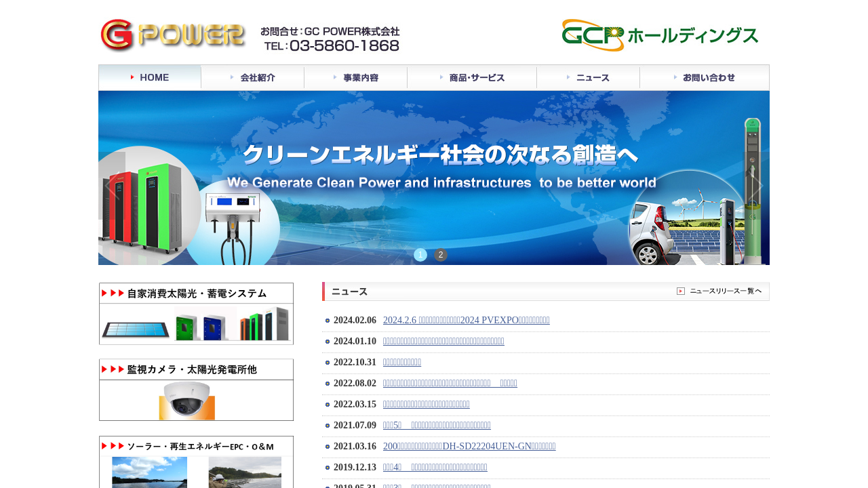Switch to banner slide 2 indicator
The height and width of the screenshot is (488, 868).
pos(441,255)
